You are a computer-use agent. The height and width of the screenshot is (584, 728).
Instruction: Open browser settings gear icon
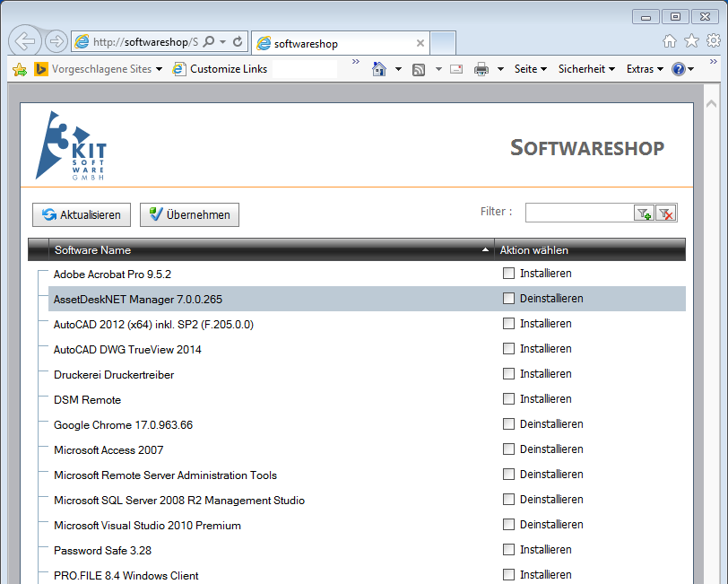click(x=713, y=40)
